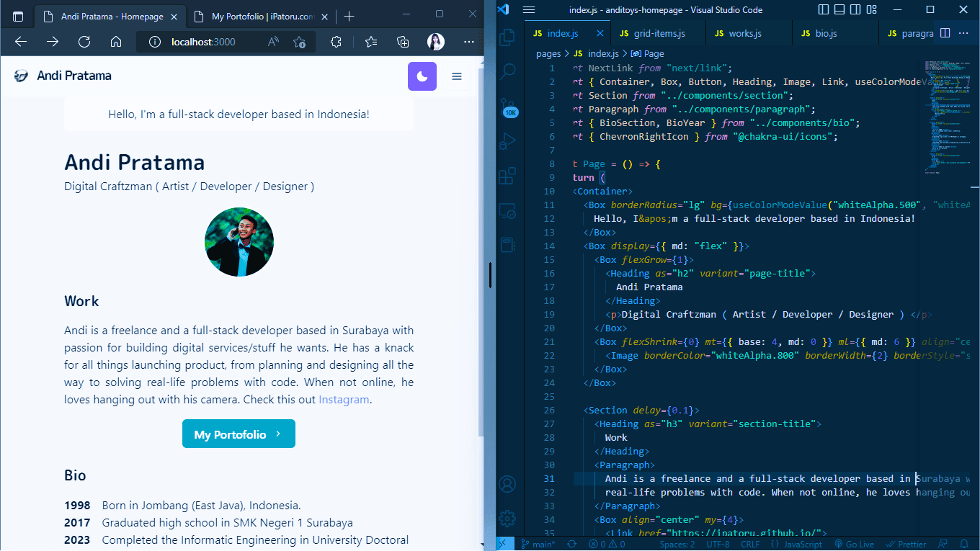Image resolution: width=980 pixels, height=551 pixels.
Task: Switch to works.js editor tab
Action: 747,33
